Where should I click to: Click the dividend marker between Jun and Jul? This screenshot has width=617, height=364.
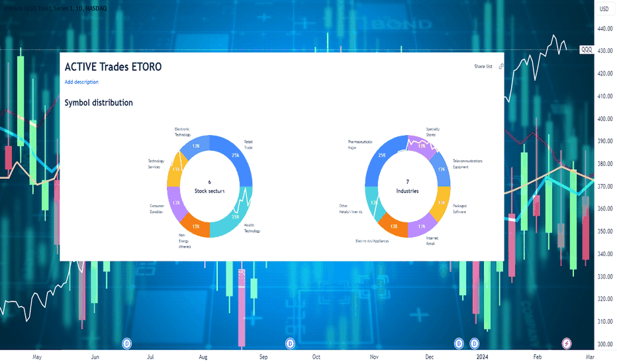(x=126, y=343)
